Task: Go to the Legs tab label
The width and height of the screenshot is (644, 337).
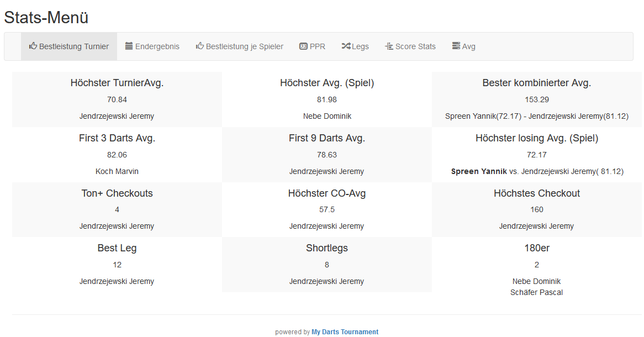Action: pyautogui.click(x=360, y=46)
